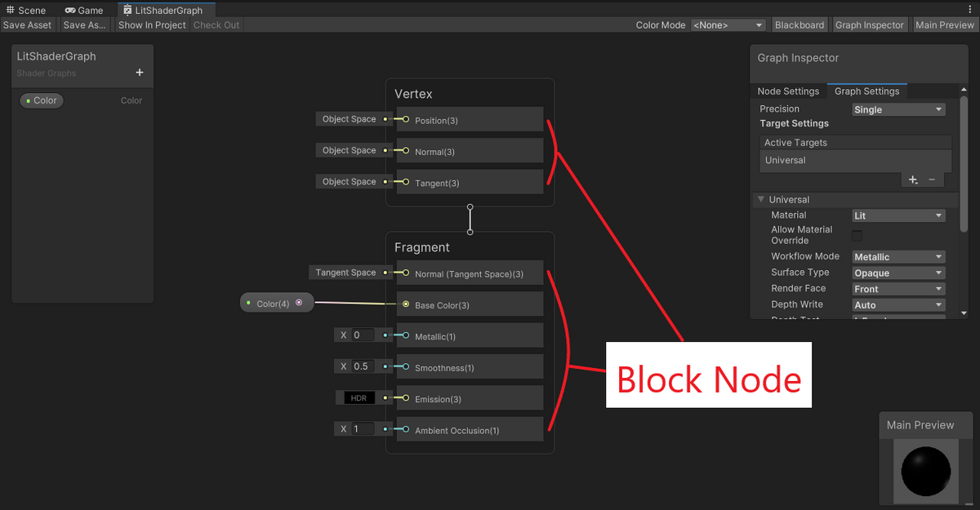This screenshot has width=980, height=510.
Task: Open the Color Mode dropdown
Action: point(728,24)
